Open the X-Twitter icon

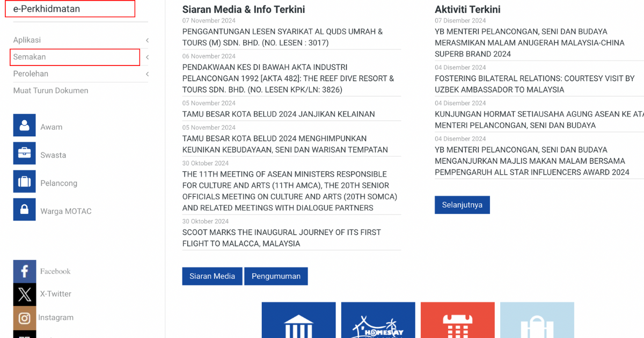point(24,294)
